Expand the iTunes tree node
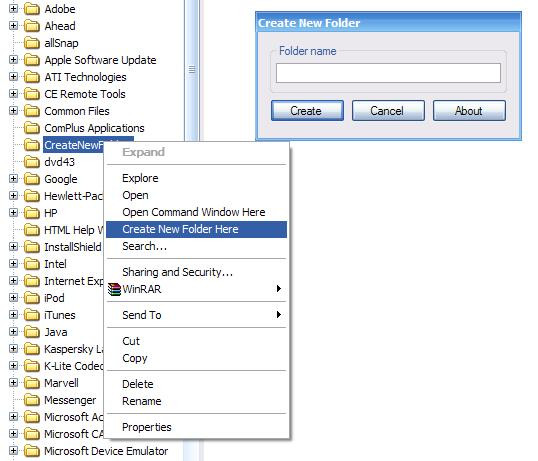538x461 pixels. (13, 315)
